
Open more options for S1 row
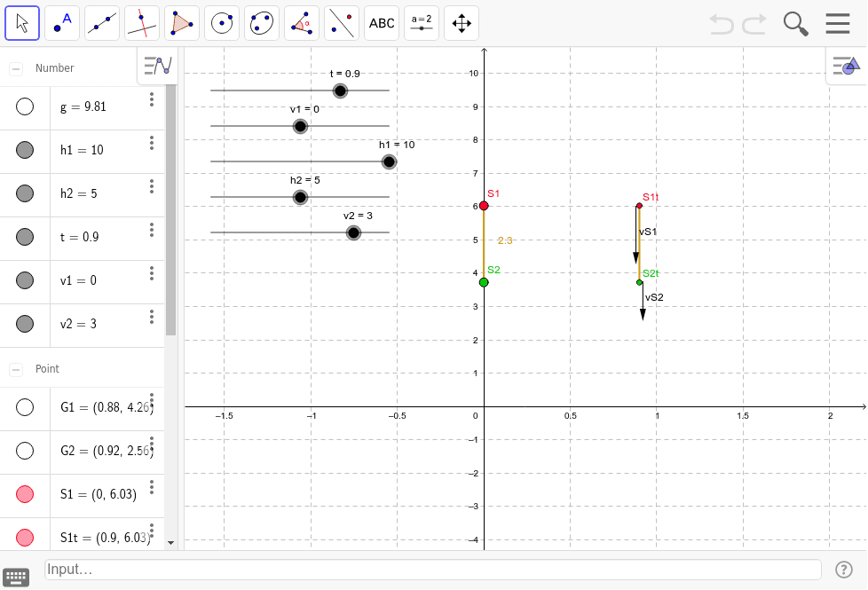click(152, 488)
